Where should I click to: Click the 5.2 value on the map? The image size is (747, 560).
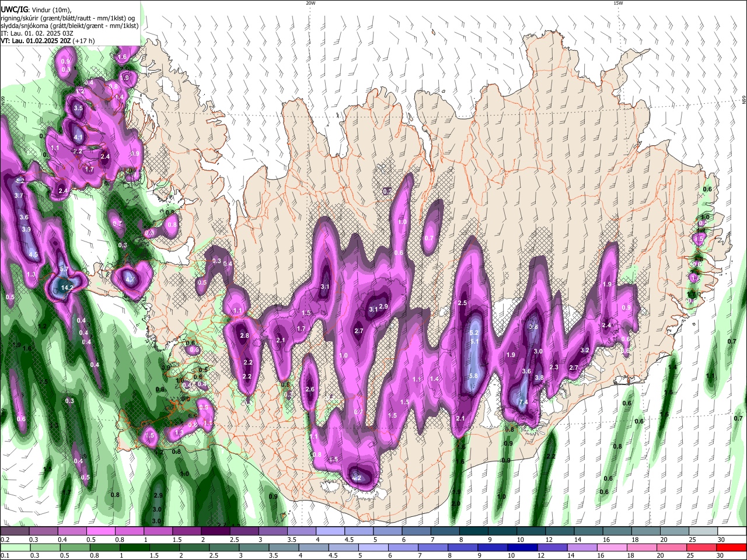[474, 332]
